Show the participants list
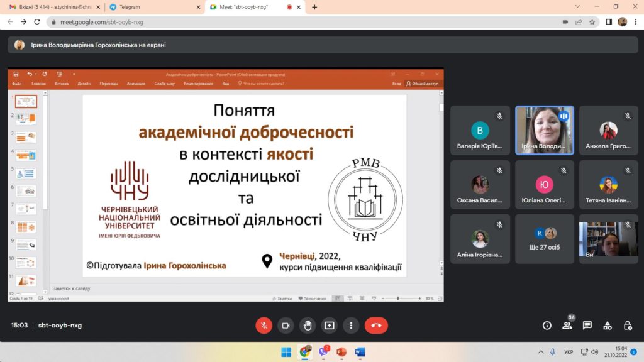The image size is (644, 362). point(567,326)
